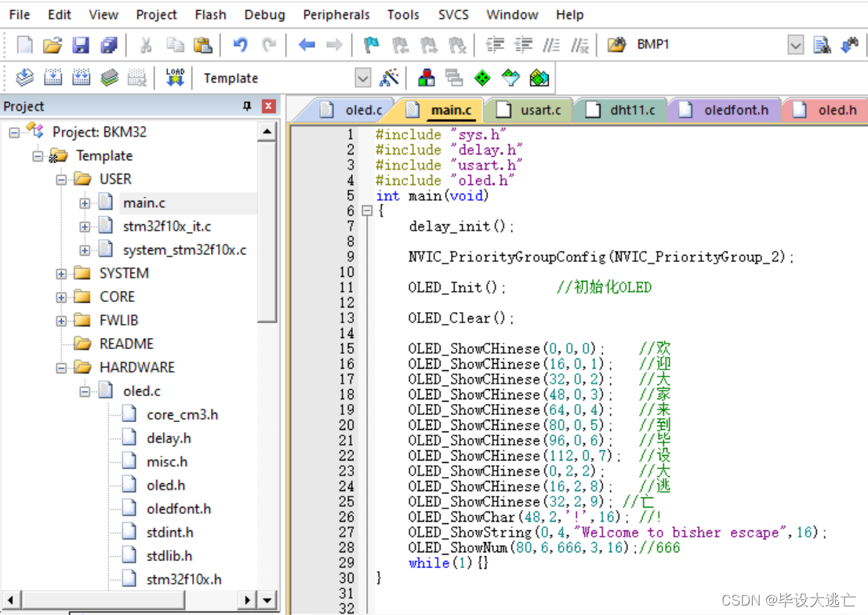Open the Flash menu
Image resolution: width=868 pixels, height=615 pixels.
tap(210, 14)
